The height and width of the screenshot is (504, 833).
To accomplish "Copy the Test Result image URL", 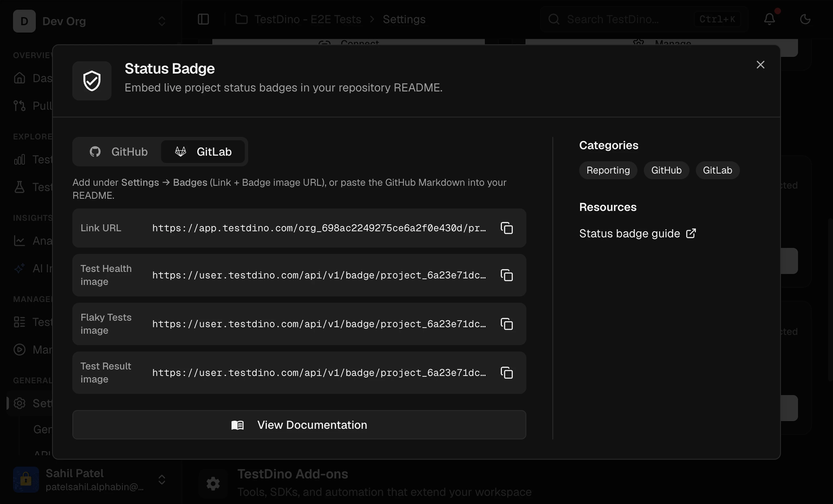I will (x=506, y=373).
